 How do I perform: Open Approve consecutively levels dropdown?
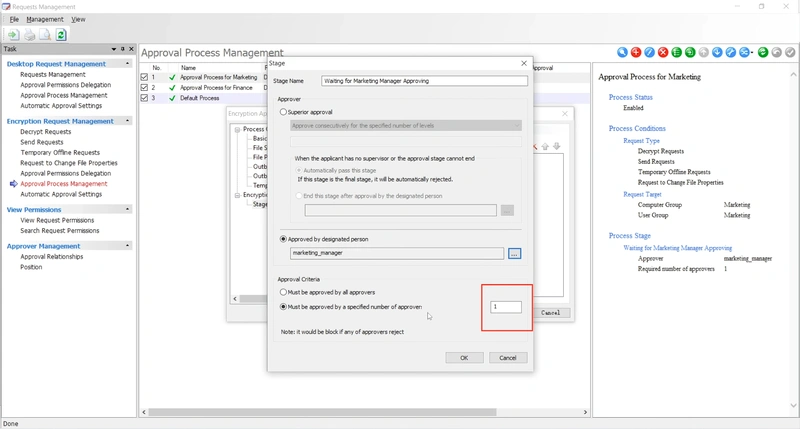[x=406, y=125]
